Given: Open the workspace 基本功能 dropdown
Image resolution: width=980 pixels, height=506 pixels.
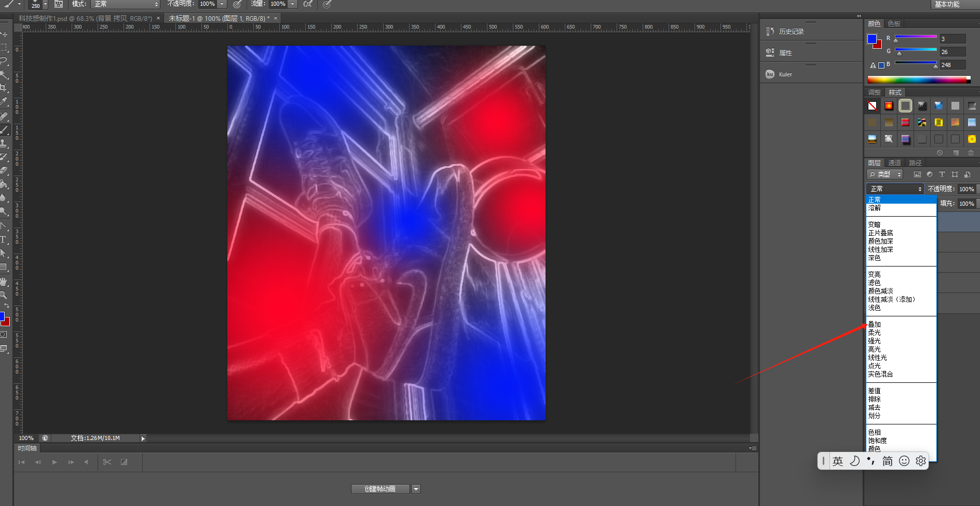Looking at the screenshot, I should pos(956,4).
